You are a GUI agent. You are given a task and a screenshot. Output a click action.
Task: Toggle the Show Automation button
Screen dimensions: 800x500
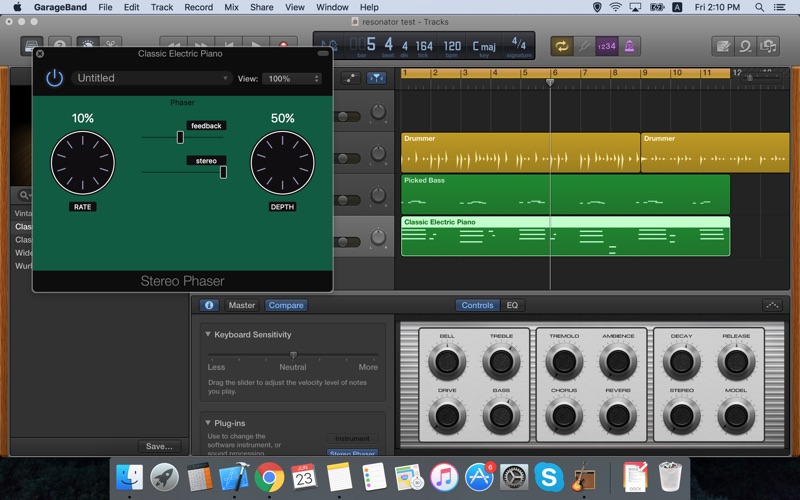coord(351,78)
